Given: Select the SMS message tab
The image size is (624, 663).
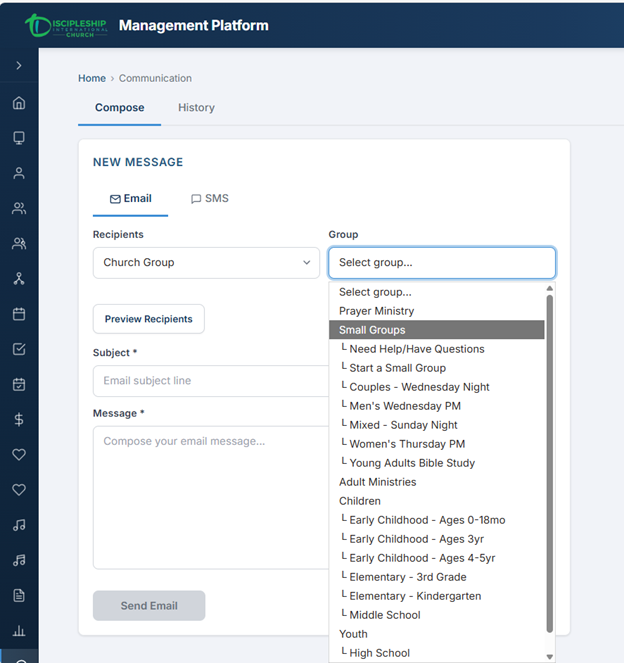Looking at the screenshot, I should point(210,198).
